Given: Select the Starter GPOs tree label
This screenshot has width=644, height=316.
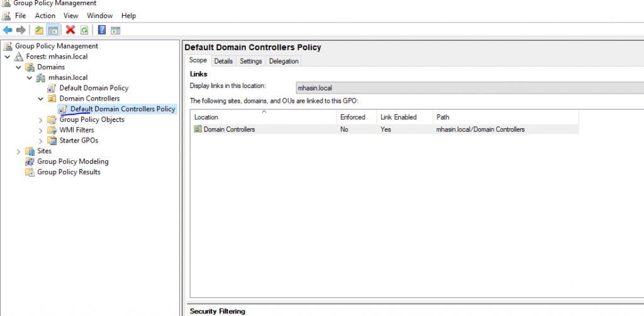Looking at the screenshot, I should pos(79,140).
